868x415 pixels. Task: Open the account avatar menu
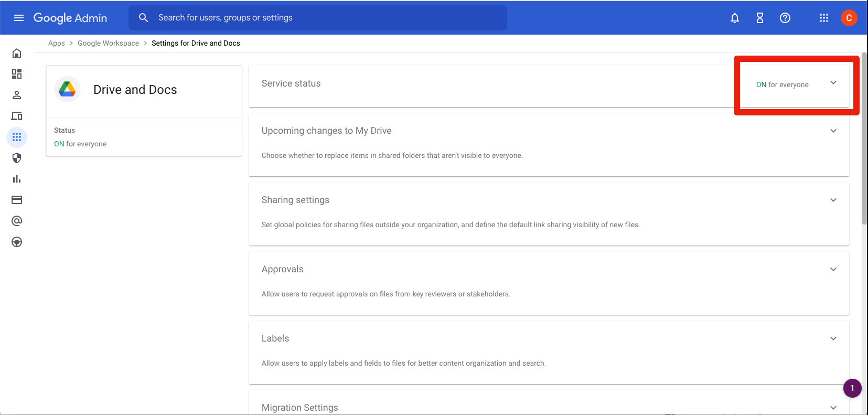point(849,18)
